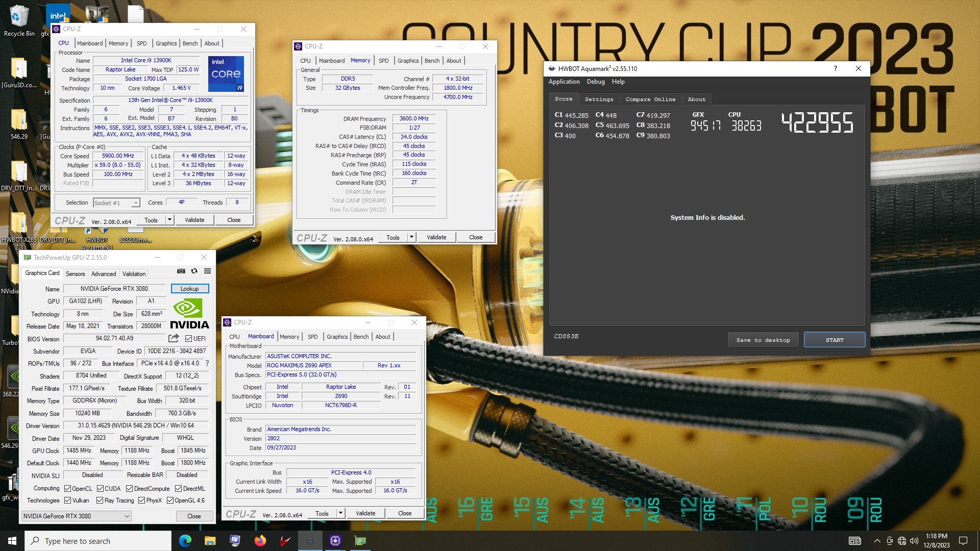
Task: Toggle the PhysX checkbox
Action: point(141,500)
